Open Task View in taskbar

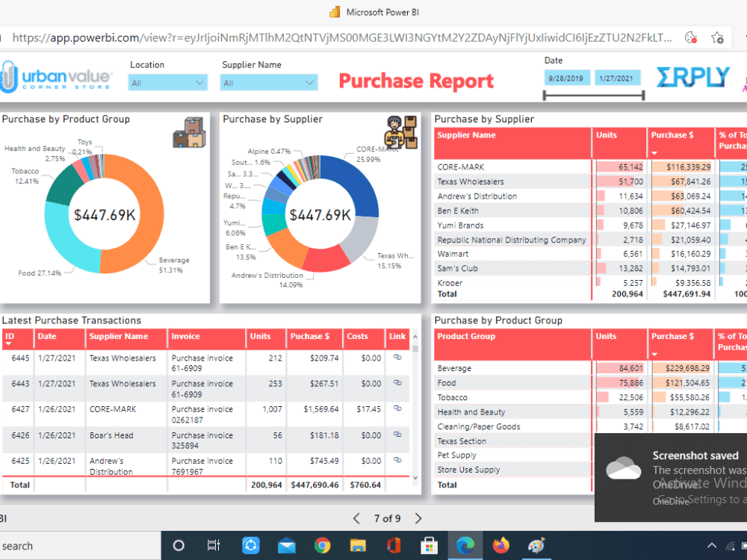tap(214, 546)
